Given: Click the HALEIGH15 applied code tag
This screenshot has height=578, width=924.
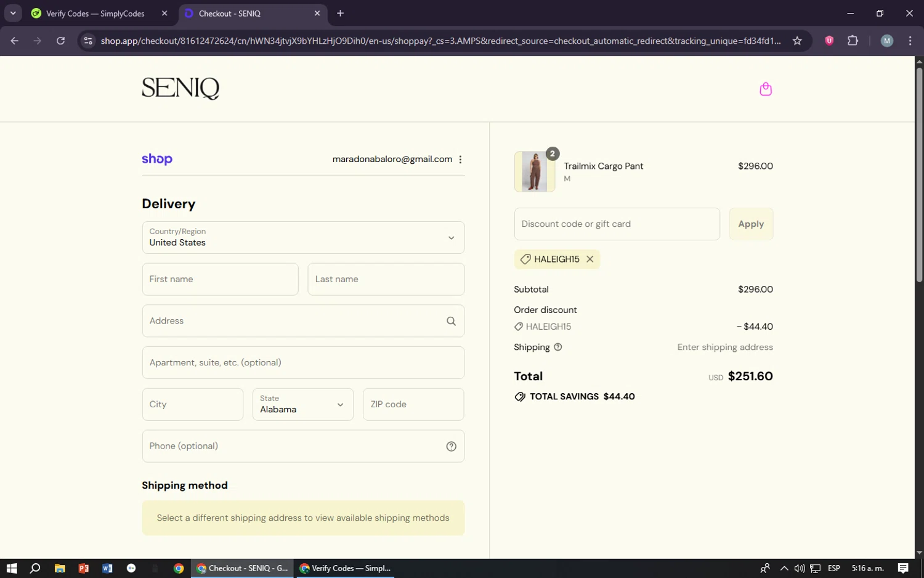Looking at the screenshot, I should click(x=557, y=259).
